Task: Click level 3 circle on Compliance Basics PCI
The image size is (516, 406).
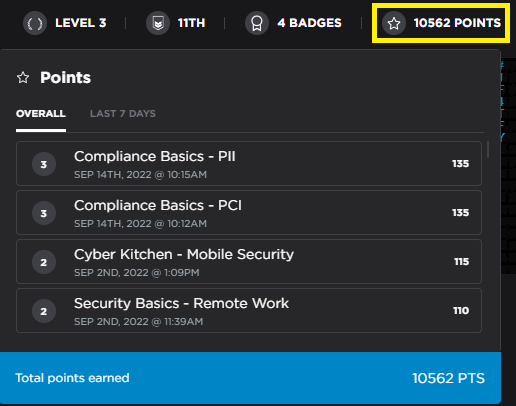Action: [x=44, y=213]
